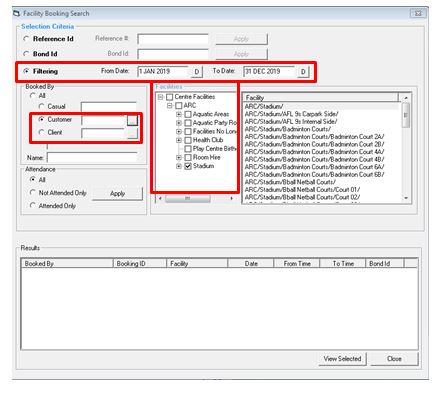This screenshot has width=437, height=394.
Task: Select the Not Attended Only radio option
Action: click(32, 193)
